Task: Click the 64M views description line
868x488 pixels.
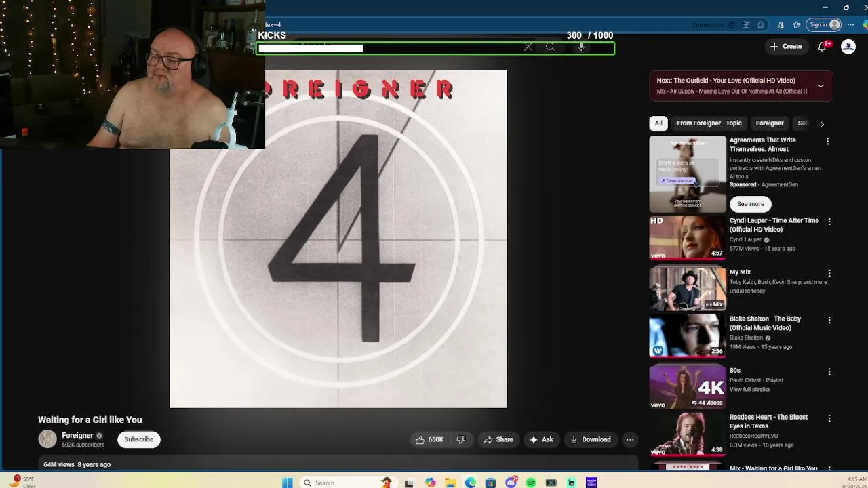Action: point(77,464)
